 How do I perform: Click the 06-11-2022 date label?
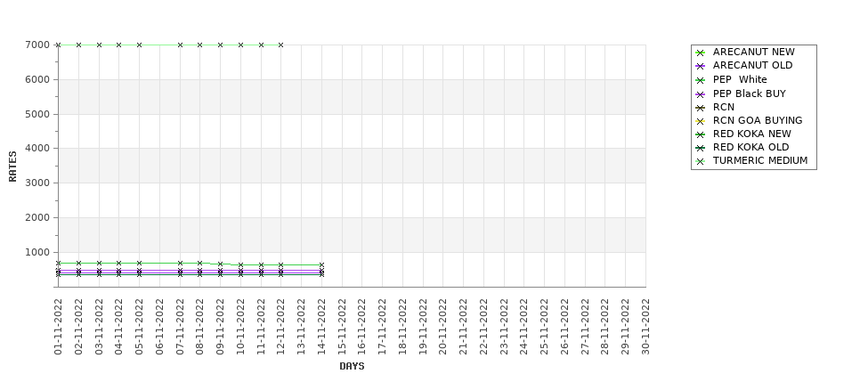point(159,327)
